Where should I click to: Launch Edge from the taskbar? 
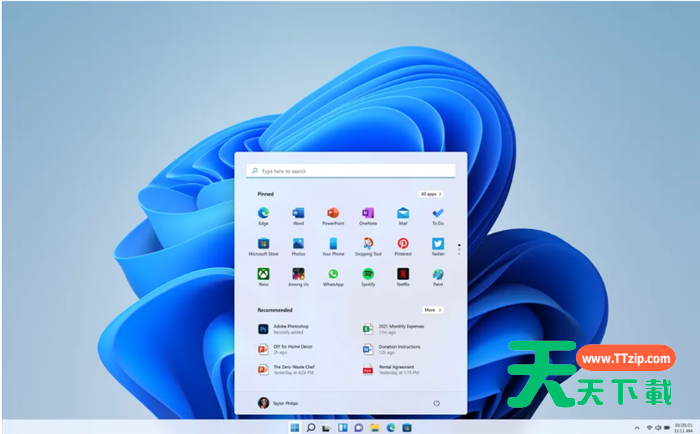pyautogui.click(x=391, y=428)
